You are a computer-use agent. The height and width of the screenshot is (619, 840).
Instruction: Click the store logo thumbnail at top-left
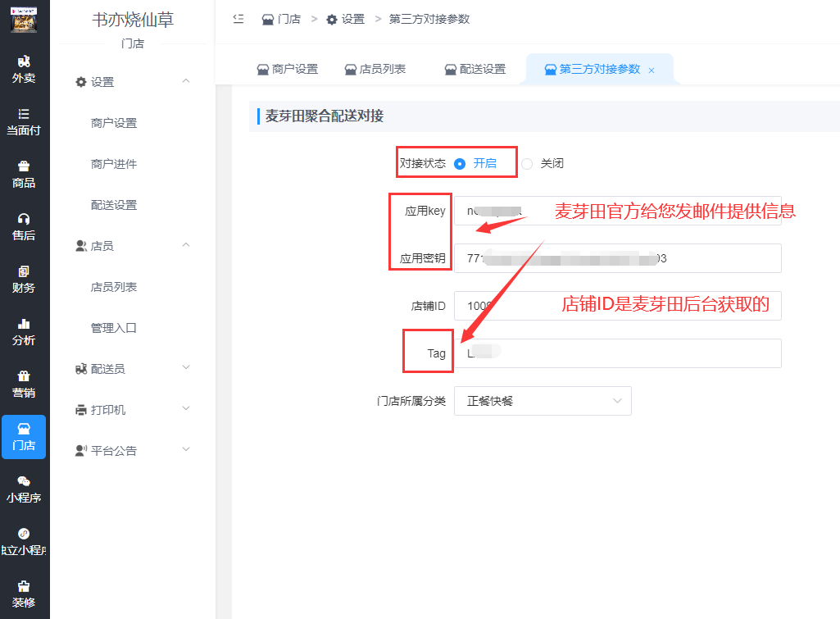tap(24, 20)
